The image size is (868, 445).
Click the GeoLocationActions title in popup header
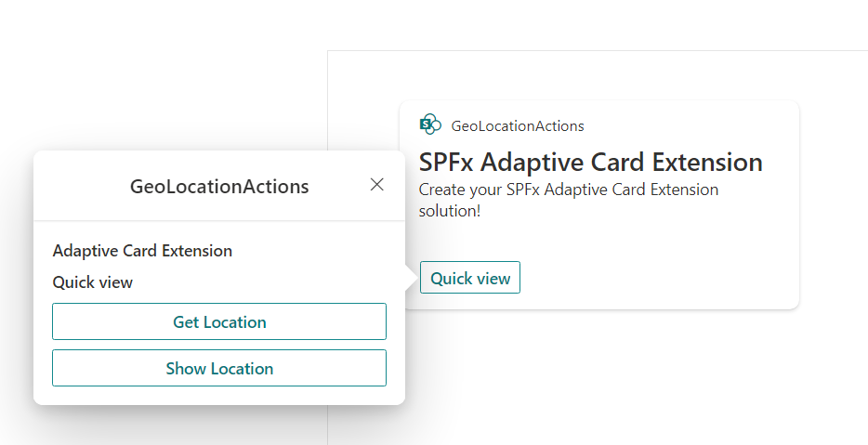[x=219, y=187]
